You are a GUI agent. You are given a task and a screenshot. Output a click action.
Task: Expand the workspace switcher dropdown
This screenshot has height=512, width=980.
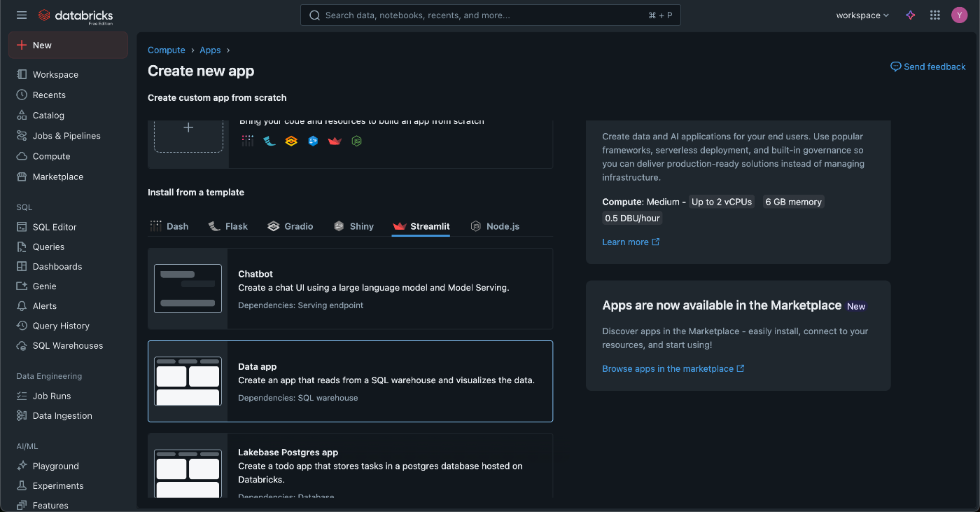click(862, 15)
